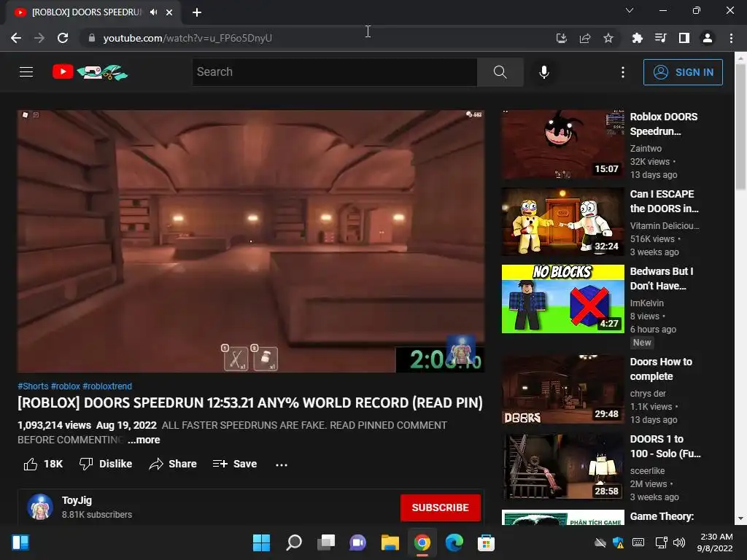
Task: Bookmark this tab with star icon
Action: tap(608, 38)
